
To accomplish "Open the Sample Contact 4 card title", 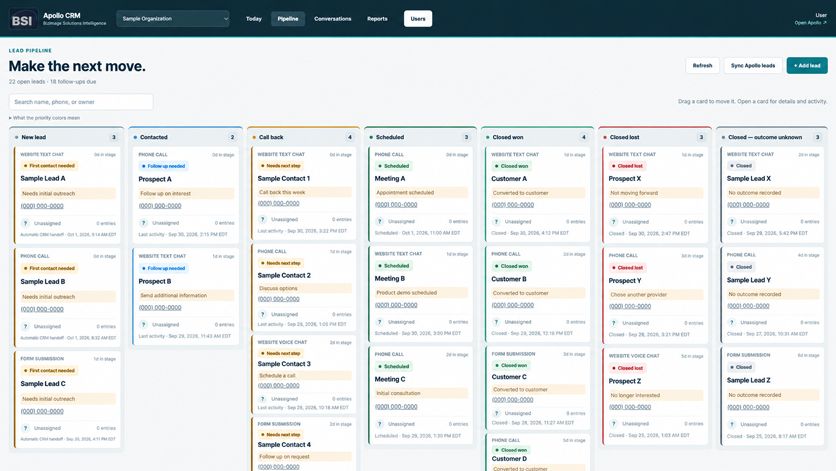I will tap(284, 445).
